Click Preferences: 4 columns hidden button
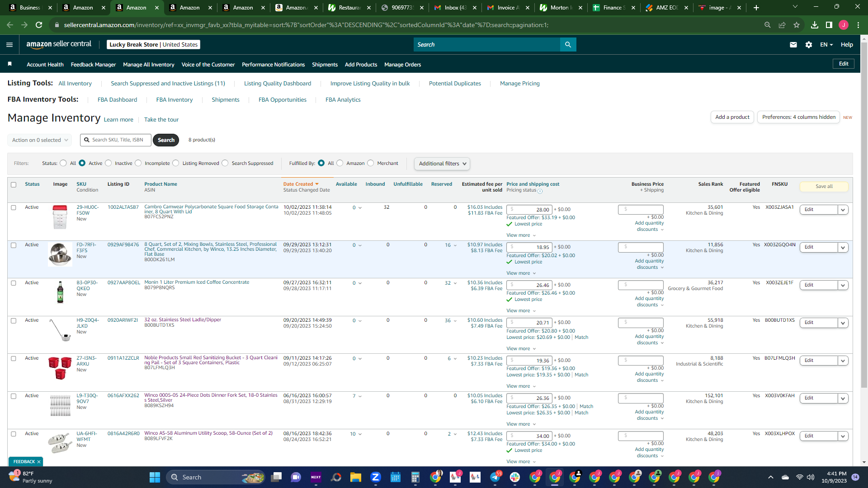Screen dimensions: 868x488 [798, 117]
